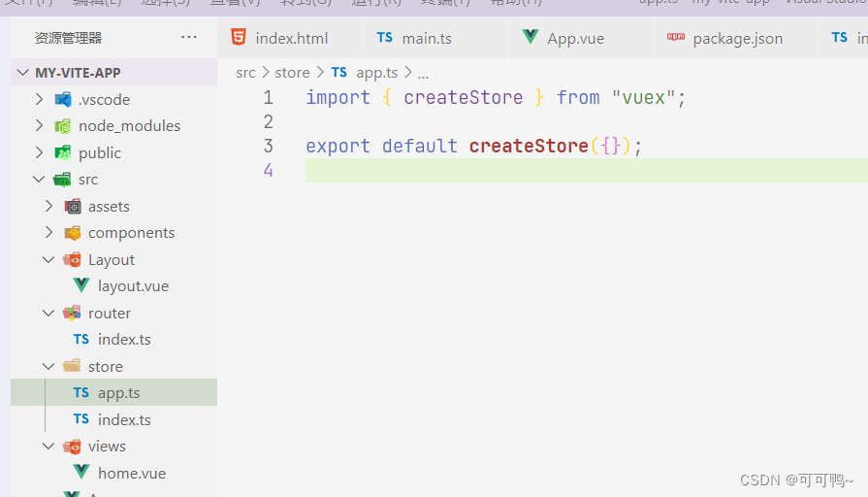Expand the public folder chevron
868x497 pixels.
[x=39, y=152]
